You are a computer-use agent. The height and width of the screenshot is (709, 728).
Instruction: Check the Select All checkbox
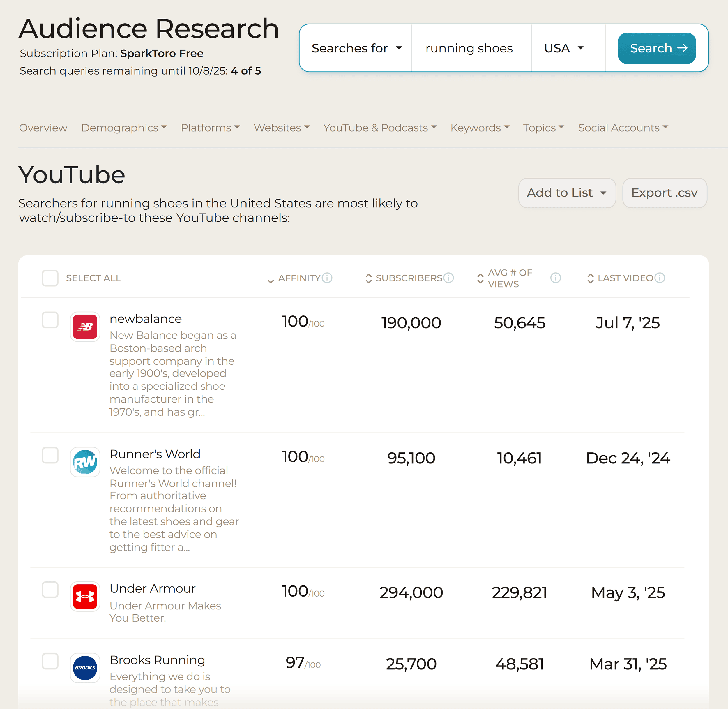coord(50,278)
